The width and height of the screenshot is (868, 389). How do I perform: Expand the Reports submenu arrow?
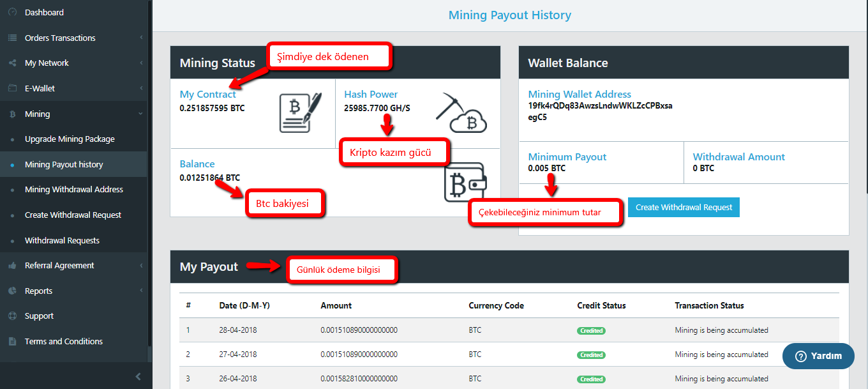141,291
